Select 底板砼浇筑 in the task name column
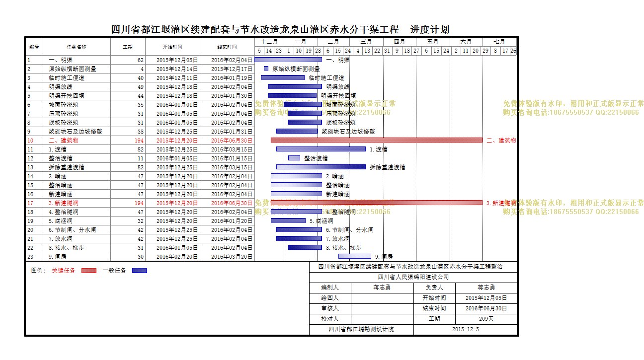This screenshot has width=644, height=360. tap(64, 123)
